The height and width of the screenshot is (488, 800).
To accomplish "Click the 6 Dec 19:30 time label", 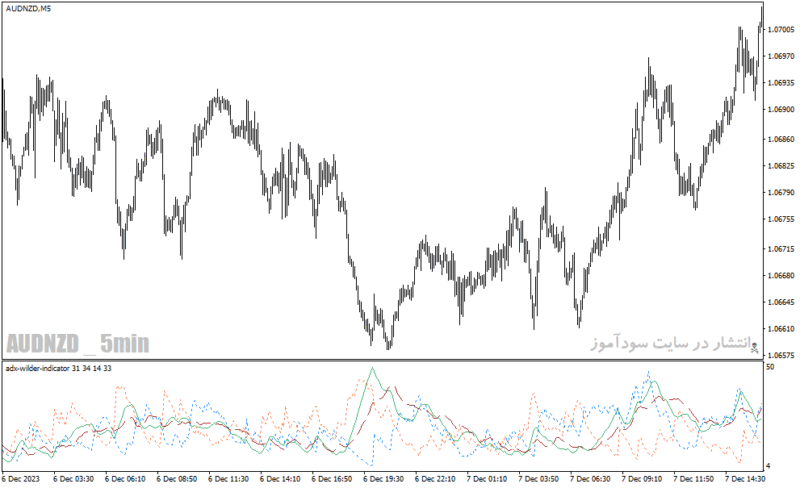I will 383,479.
